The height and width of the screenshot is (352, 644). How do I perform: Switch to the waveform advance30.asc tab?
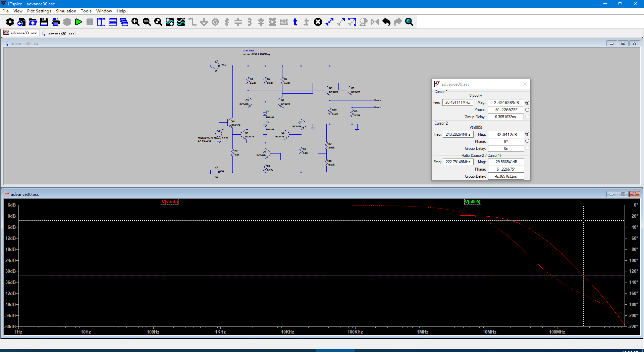20,33
